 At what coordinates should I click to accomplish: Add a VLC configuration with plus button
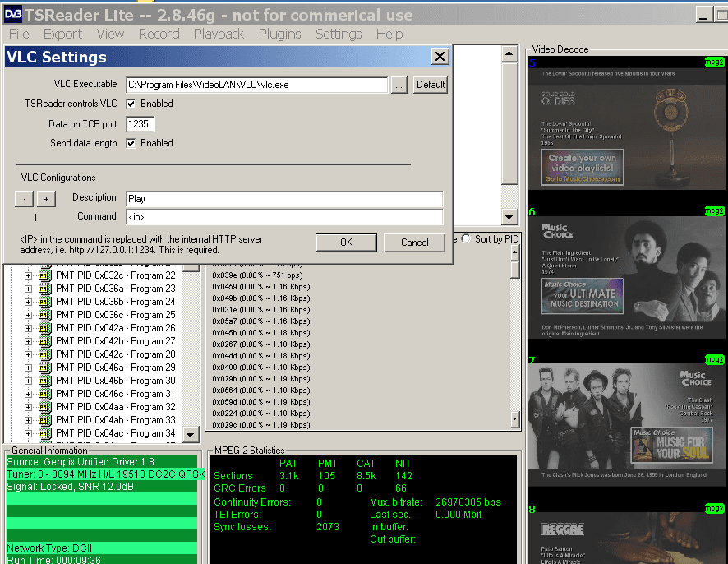pos(47,199)
